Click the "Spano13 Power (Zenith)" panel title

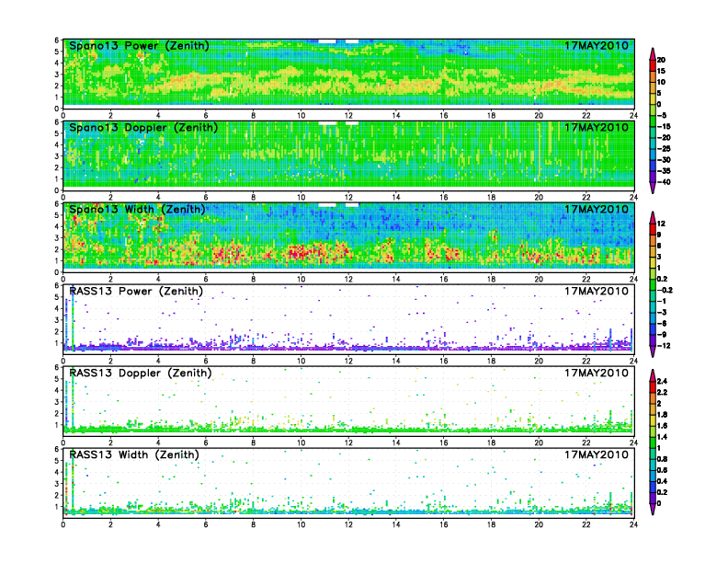pyautogui.click(x=139, y=46)
